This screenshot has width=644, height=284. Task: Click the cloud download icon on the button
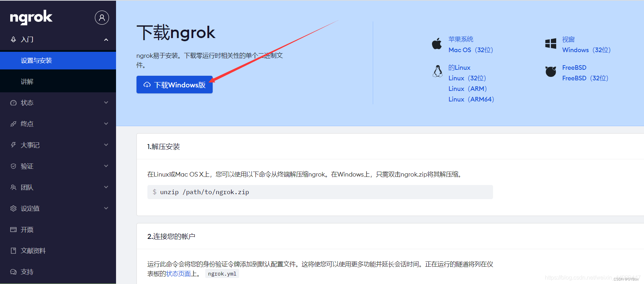147,85
